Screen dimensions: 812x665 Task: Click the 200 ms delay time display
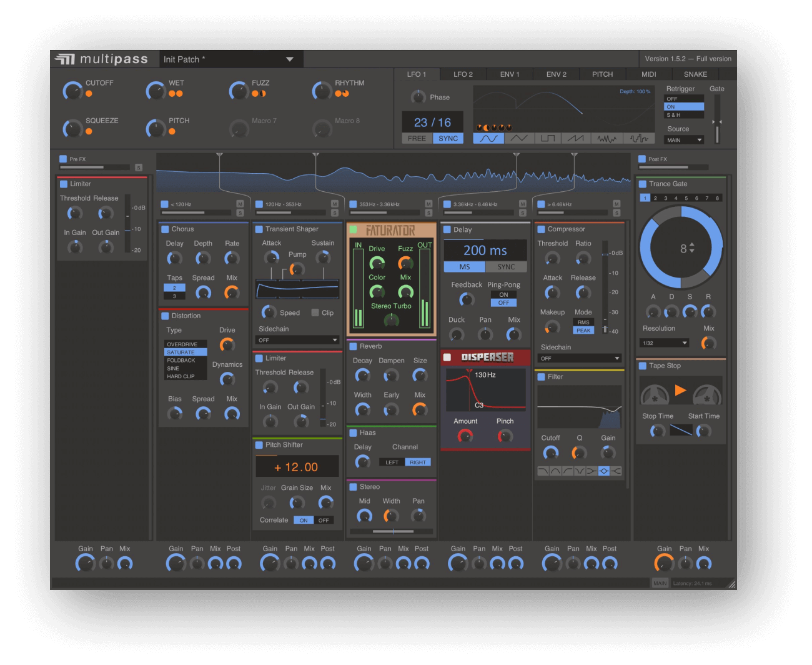pos(485,251)
